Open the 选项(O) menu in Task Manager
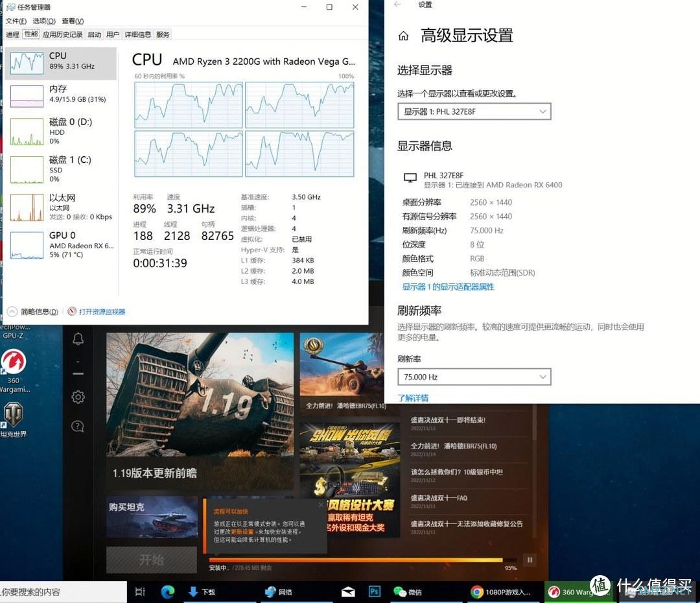 click(44, 21)
